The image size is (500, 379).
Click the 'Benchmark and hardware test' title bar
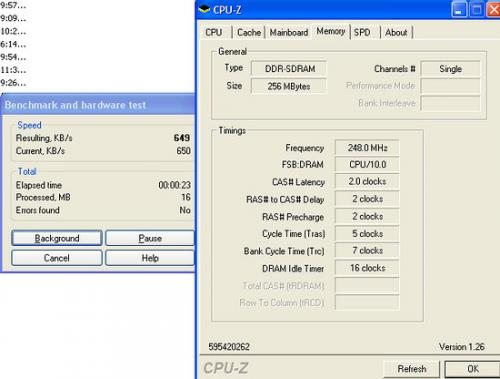point(98,105)
